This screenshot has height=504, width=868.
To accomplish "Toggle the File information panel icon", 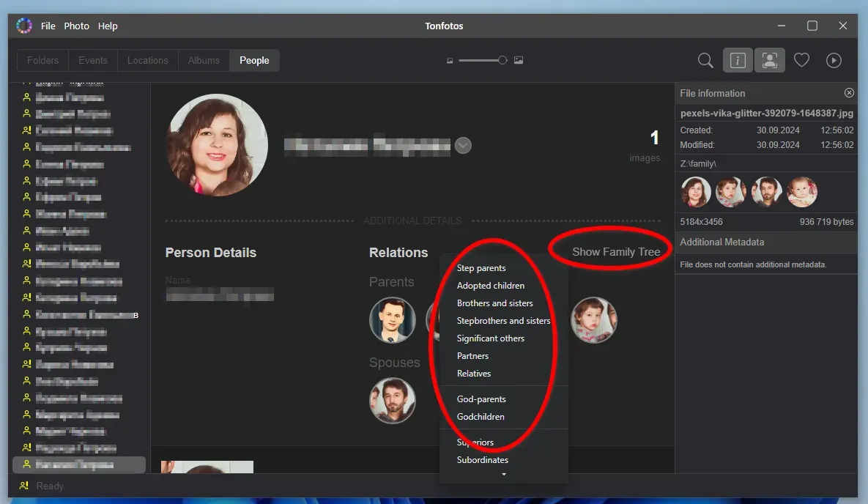I will click(x=738, y=60).
